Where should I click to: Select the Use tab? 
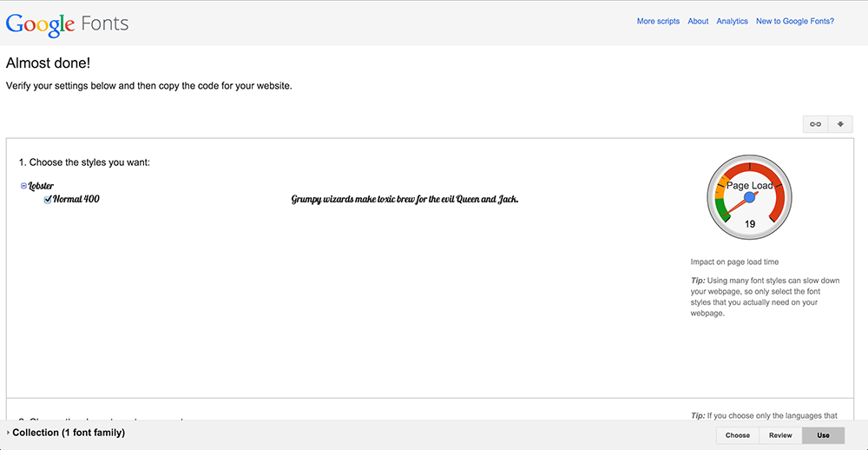pos(823,435)
